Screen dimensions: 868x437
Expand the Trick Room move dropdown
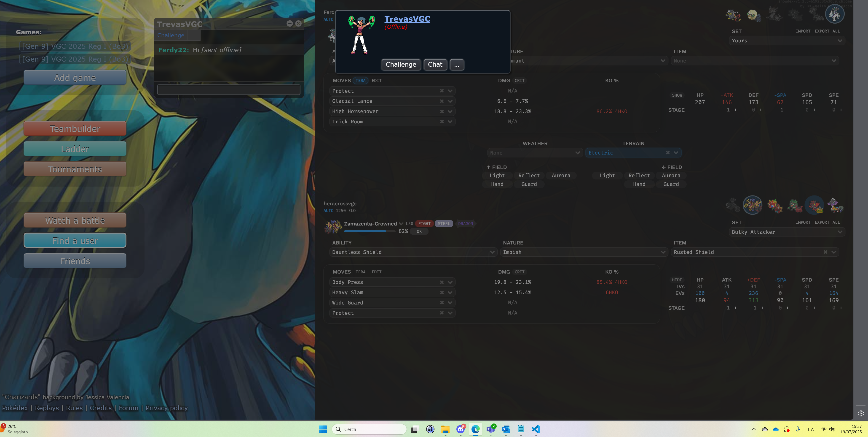click(x=450, y=122)
